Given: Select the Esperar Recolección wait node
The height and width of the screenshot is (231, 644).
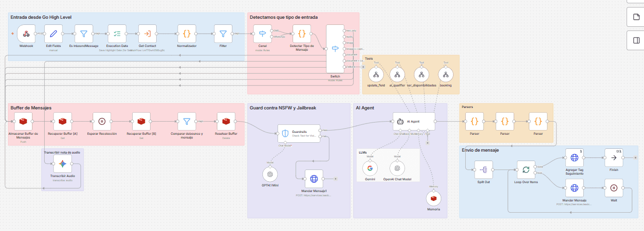Looking at the screenshot, I should (x=102, y=122).
